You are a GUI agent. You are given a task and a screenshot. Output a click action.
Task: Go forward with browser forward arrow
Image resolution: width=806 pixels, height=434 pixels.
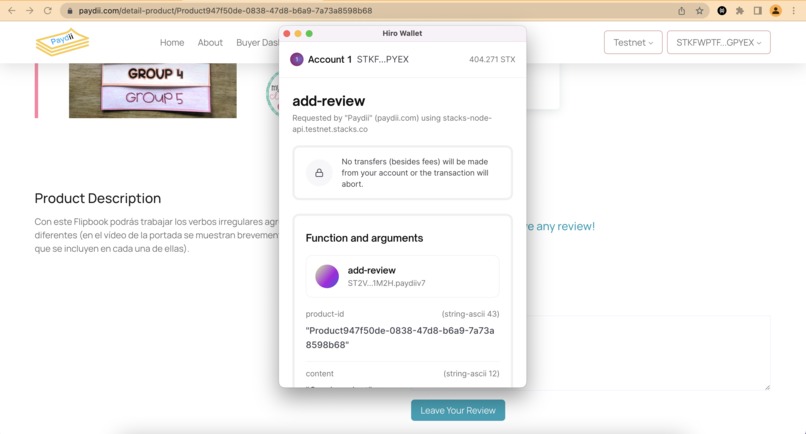(30, 10)
